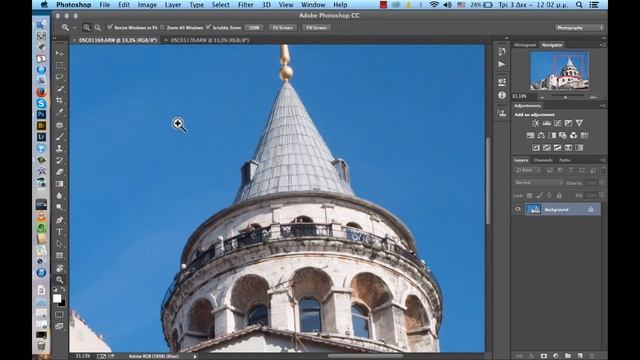The width and height of the screenshot is (640, 360).
Task: Hide the Background layer visibility eye
Action: point(518,209)
